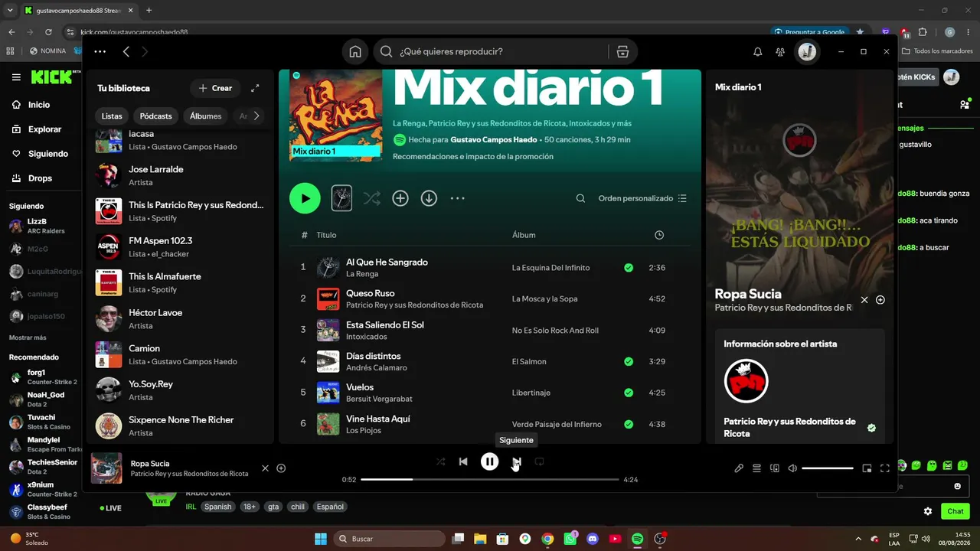
Task: Toggle saved checkmark for Vuelos
Action: tap(629, 393)
